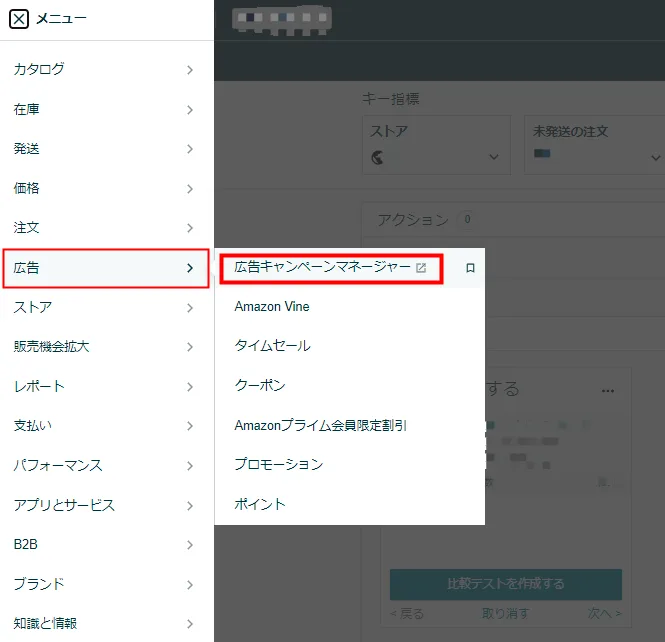Open Amazonプライム会員限定割引 from the submenu
Image resolution: width=665 pixels, height=642 pixels.
[x=321, y=425]
